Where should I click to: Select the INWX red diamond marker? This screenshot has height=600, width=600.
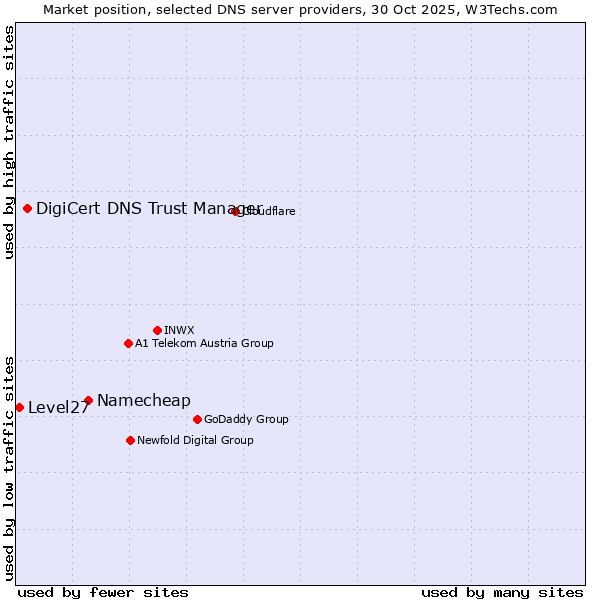coord(158,330)
